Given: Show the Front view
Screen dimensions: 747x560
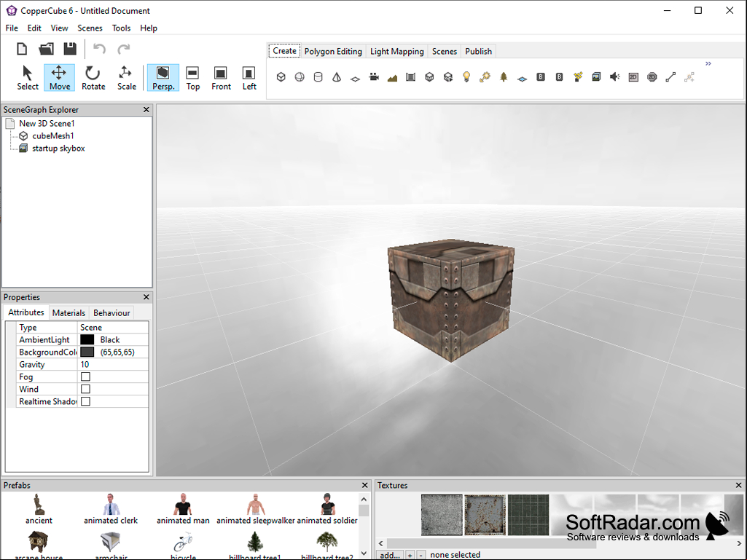Looking at the screenshot, I should 221,78.
